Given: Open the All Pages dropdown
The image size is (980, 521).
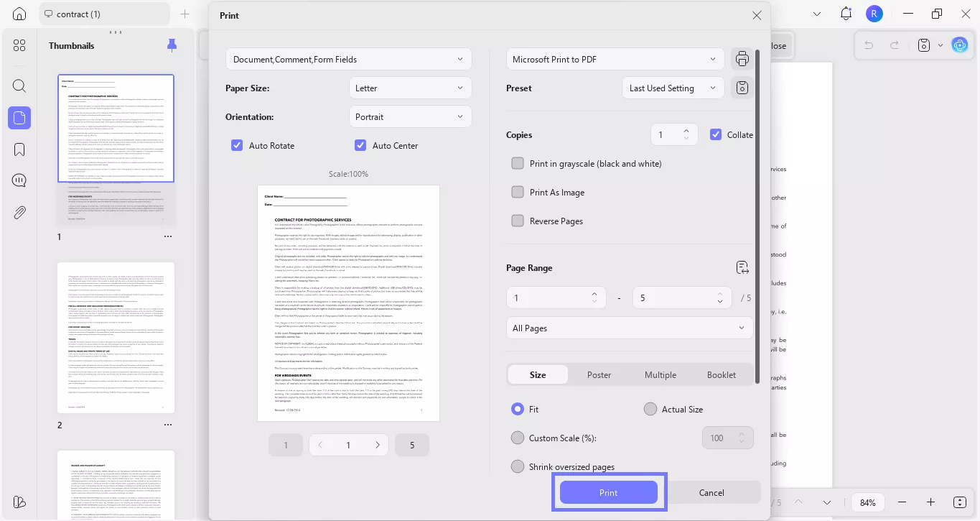Looking at the screenshot, I should click(630, 328).
